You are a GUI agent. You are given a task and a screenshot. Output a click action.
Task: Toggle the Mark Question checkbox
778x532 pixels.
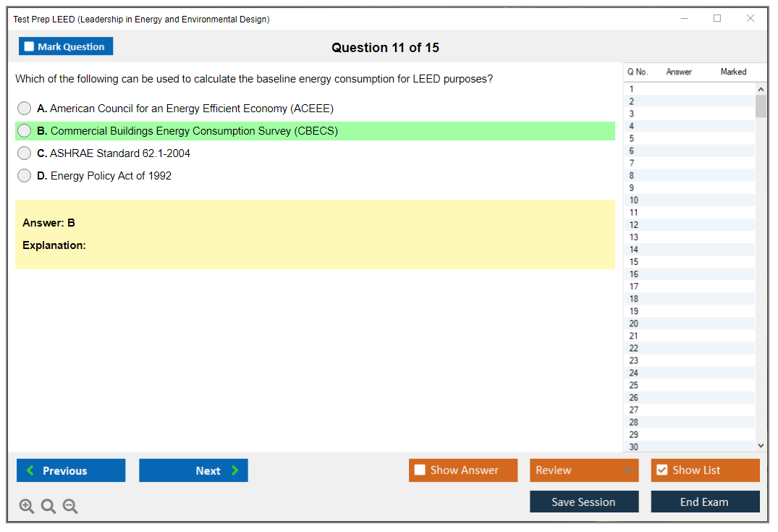pyautogui.click(x=30, y=47)
